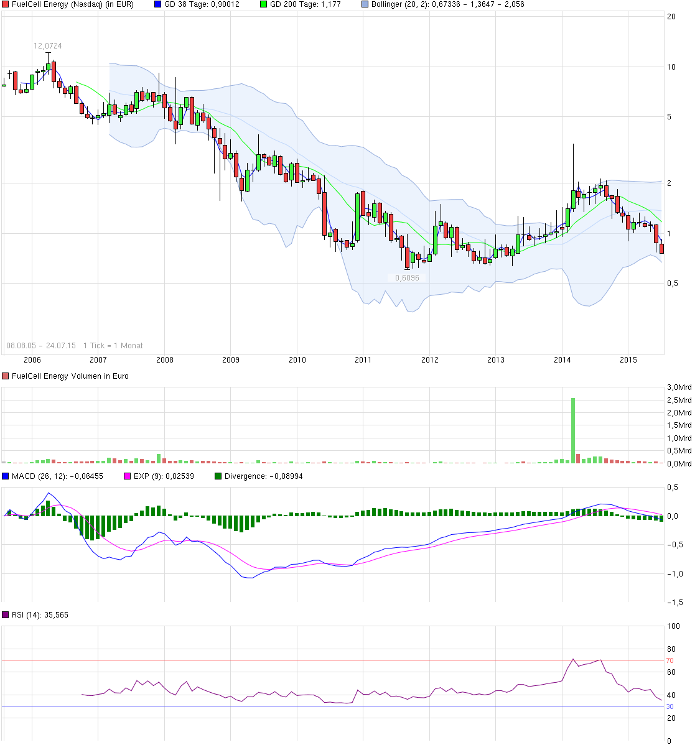The width and height of the screenshot is (700, 750).
Task: Click the RSI axis value 100
Action: (673, 626)
